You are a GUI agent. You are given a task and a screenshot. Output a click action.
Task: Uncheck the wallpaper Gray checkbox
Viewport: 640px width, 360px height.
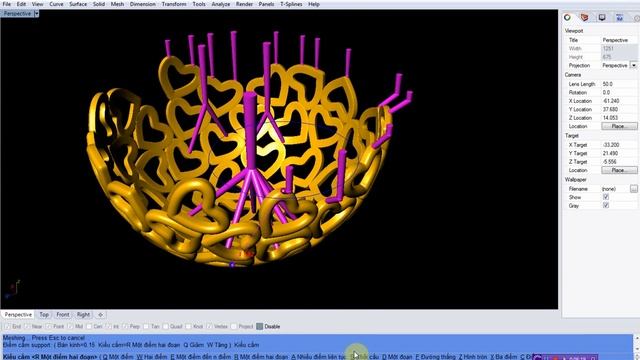606,206
